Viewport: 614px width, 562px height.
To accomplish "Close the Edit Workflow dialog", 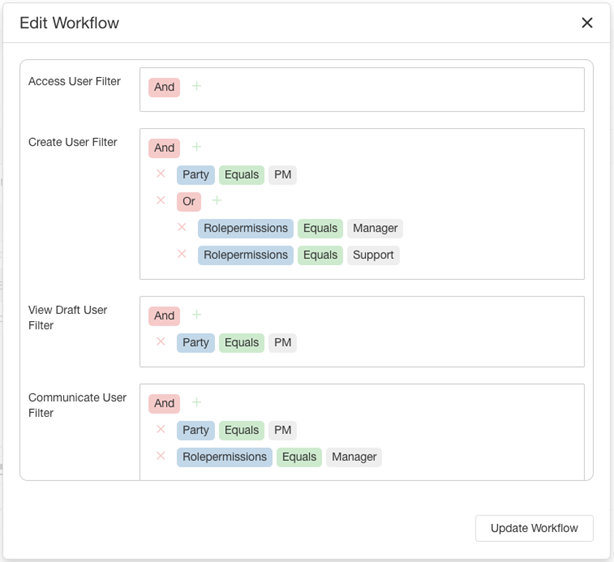I will [587, 23].
